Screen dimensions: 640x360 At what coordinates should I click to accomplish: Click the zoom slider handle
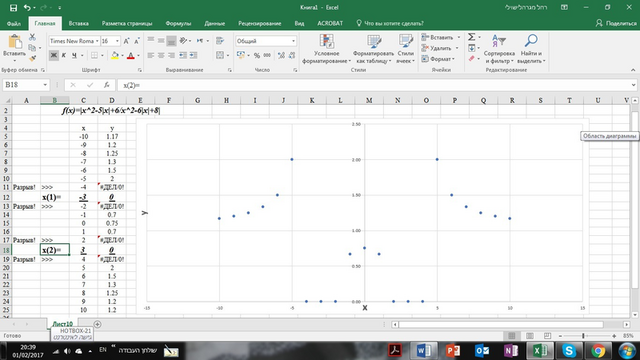(x=583, y=336)
